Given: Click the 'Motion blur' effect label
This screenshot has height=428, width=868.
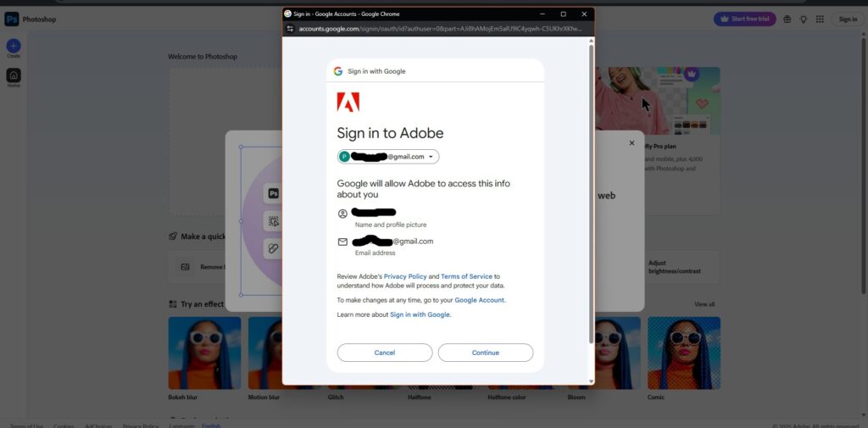Looking at the screenshot, I should tap(264, 397).
